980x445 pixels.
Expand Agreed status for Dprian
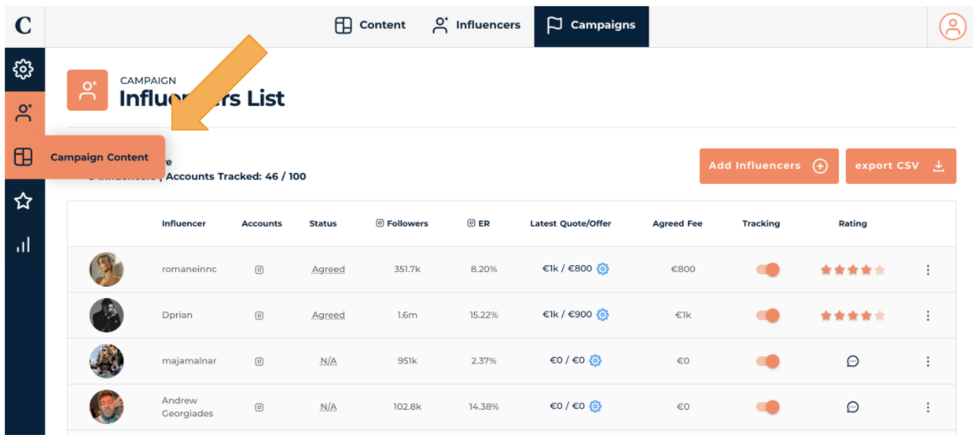328,315
